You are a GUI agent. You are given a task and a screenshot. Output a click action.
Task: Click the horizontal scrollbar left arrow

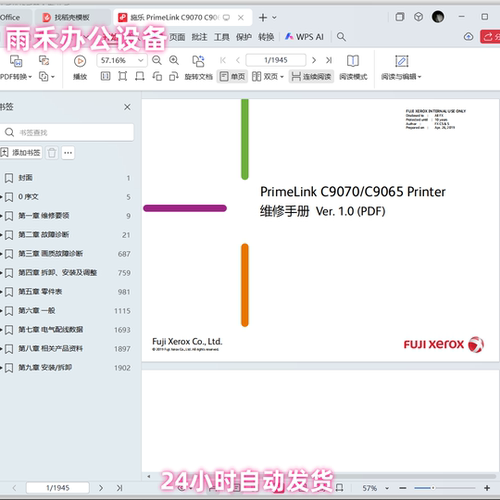(149, 476)
